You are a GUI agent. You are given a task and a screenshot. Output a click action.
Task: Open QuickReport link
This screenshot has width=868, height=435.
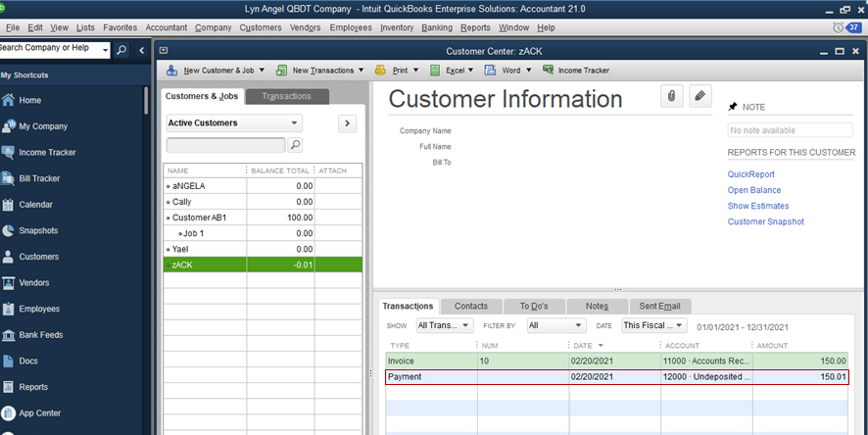(750, 174)
